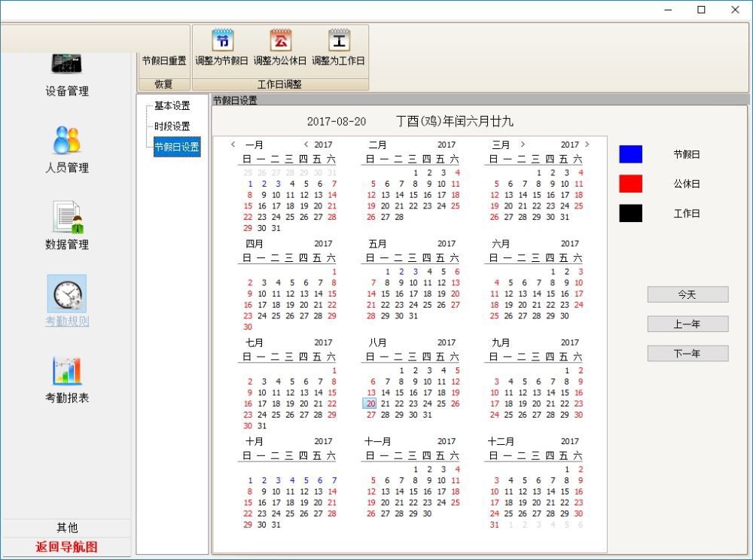Click red 公休日 color swatch

[x=630, y=184]
